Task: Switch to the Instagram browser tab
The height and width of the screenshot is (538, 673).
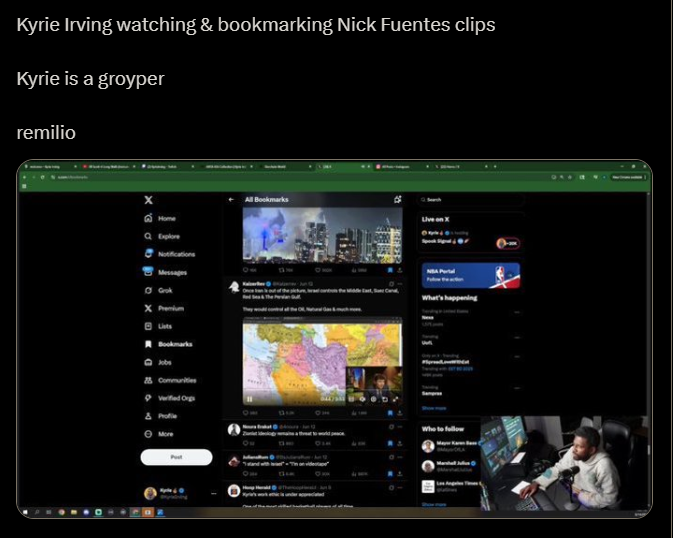Action: click(x=401, y=167)
